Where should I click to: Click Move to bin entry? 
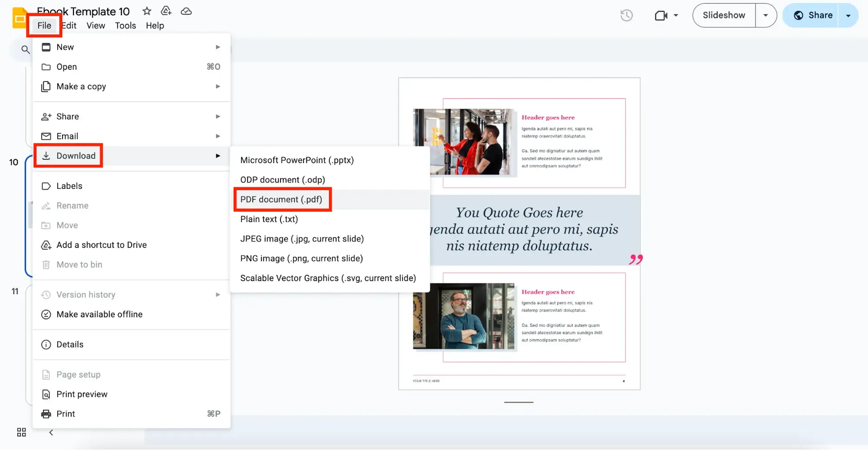point(132,265)
